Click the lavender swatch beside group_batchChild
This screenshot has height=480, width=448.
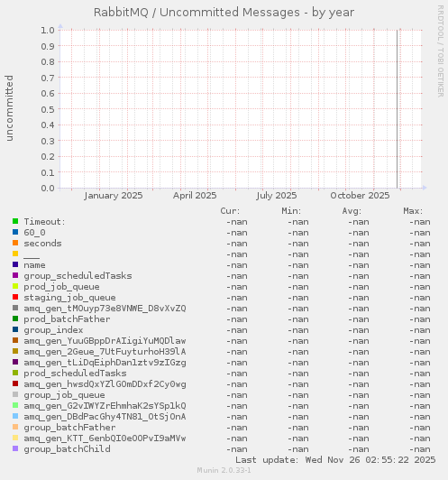15,448
